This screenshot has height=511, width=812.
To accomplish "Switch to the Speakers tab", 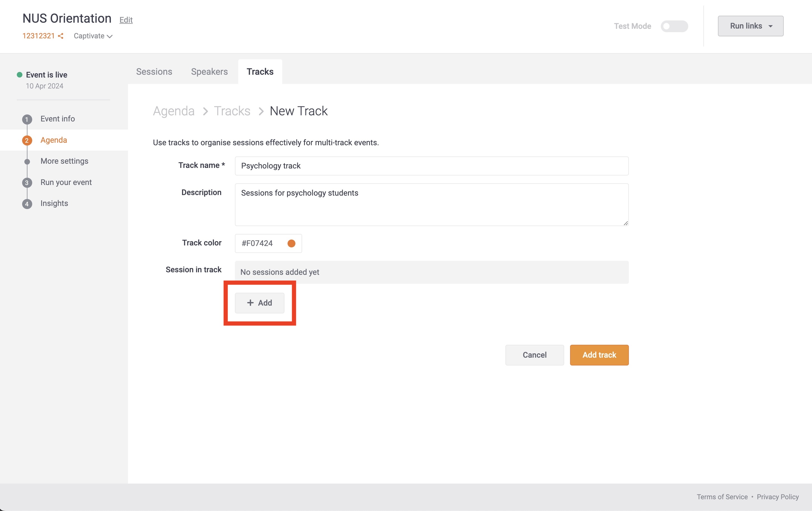I will (x=209, y=72).
